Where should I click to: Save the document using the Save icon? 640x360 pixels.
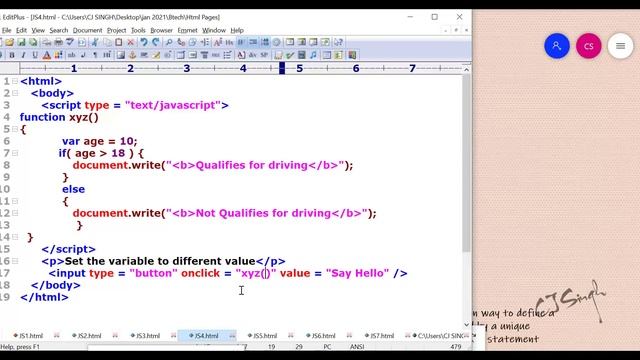[21, 42]
